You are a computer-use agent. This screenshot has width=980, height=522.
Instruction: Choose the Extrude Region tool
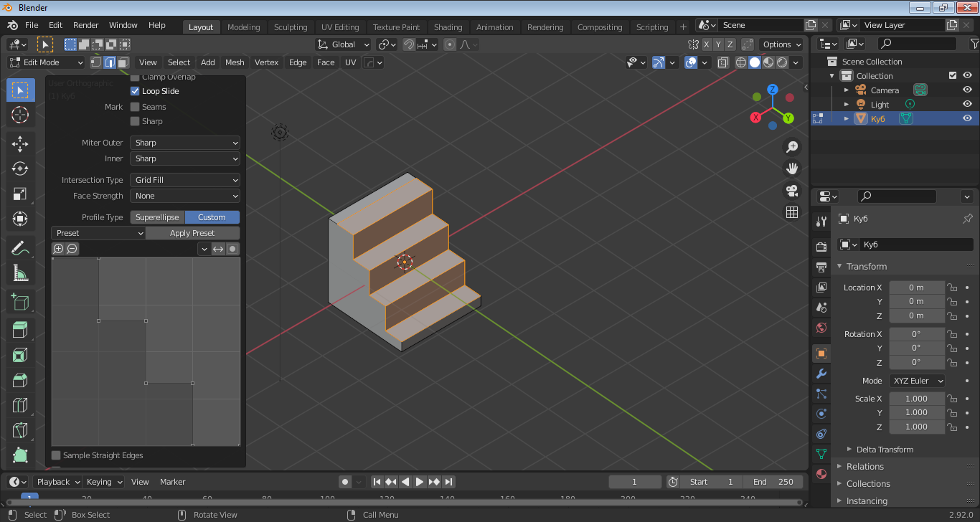[x=20, y=329]
